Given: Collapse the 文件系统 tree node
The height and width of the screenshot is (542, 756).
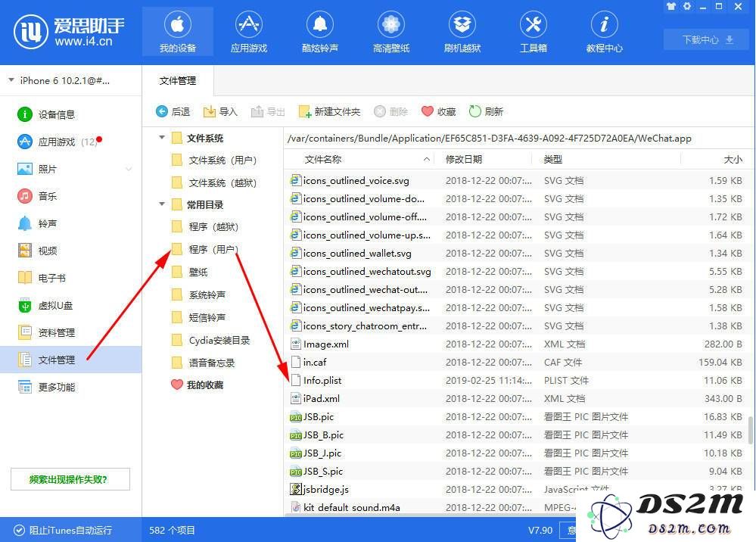Looking at the screenshot, I should pos(162,138).
